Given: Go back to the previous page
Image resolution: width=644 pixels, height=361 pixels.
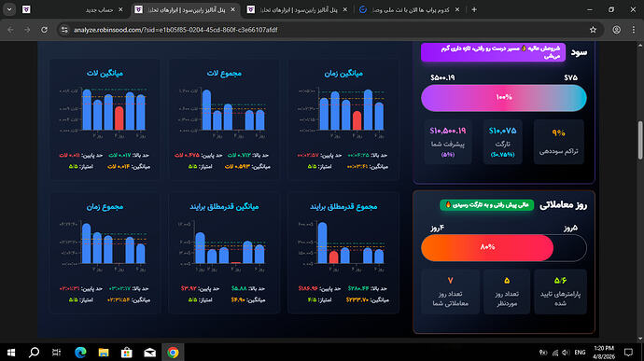Looking at the screenshot, I should click(10, 30).
